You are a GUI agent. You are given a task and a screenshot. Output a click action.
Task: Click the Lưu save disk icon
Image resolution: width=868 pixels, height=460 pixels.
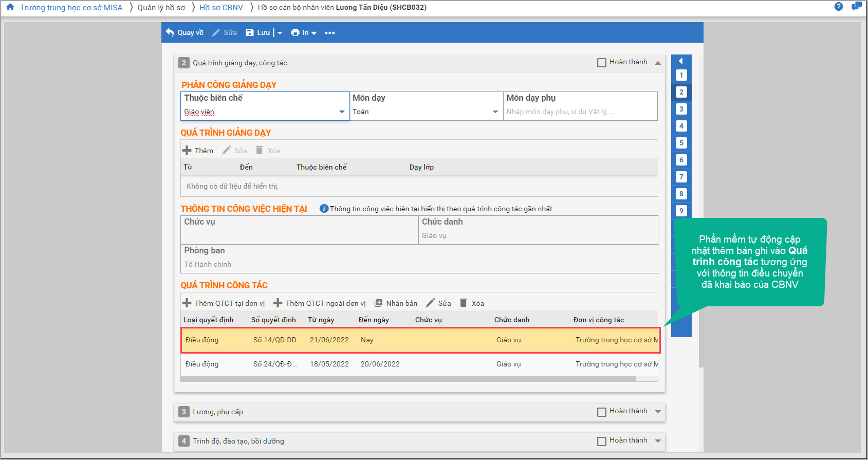[250, 32]
